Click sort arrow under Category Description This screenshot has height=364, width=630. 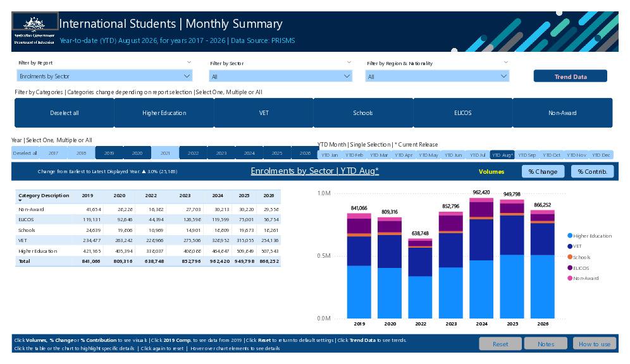(x=20, y=200)
